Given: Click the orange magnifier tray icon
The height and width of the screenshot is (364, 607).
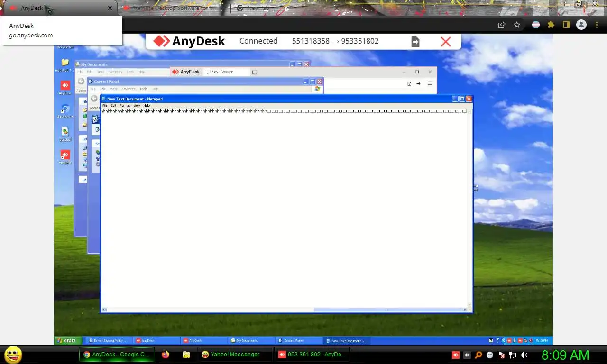Looking at the screenshot, I should pos(478,355).
